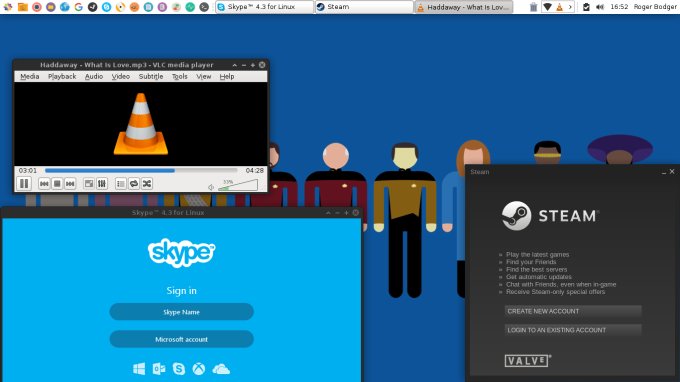This screenshot has width=680, height=382.
Task: Open the Audio menu in VLC
Action: pyautogui.click(x=94, y=76)
